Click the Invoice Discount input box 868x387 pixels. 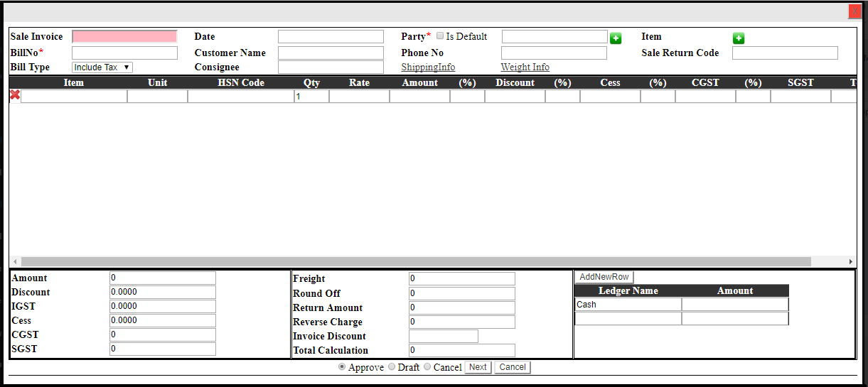[443, 336]
